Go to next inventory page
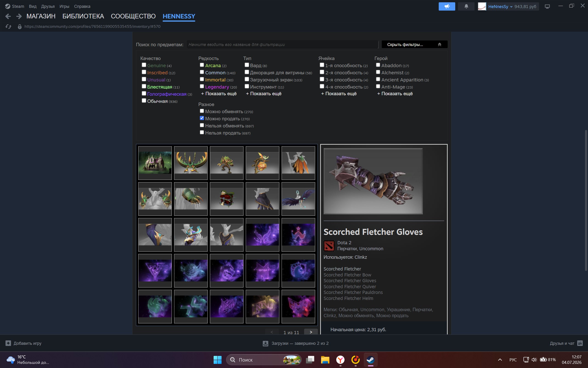This screenshot has height=368, width=588. click(311, 332)
